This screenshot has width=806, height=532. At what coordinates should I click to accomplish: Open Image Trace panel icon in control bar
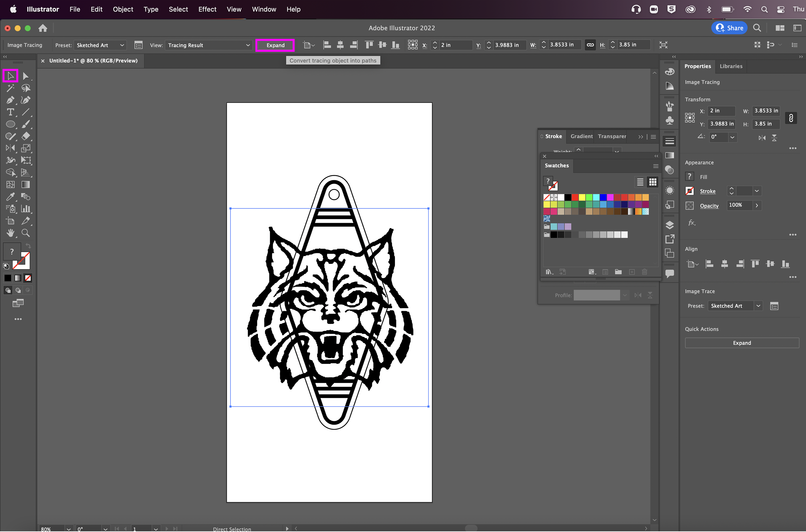(138, 45)
